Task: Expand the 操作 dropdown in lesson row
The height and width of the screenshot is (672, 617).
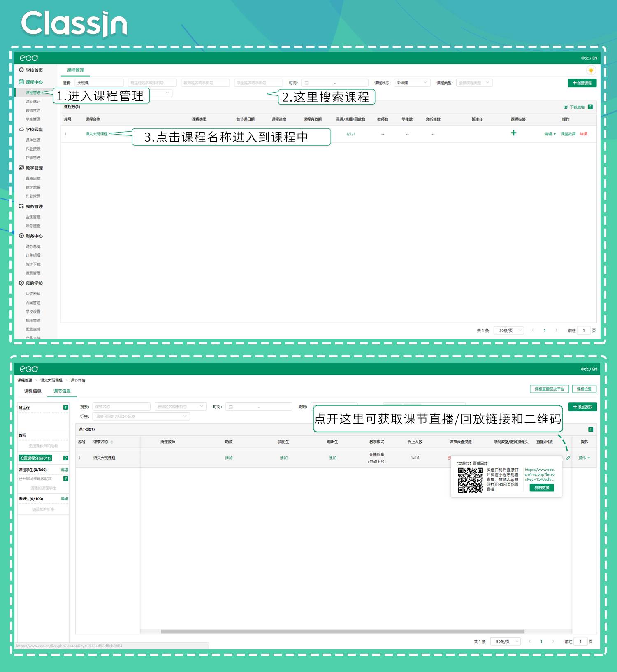Action: coord(584,458)
